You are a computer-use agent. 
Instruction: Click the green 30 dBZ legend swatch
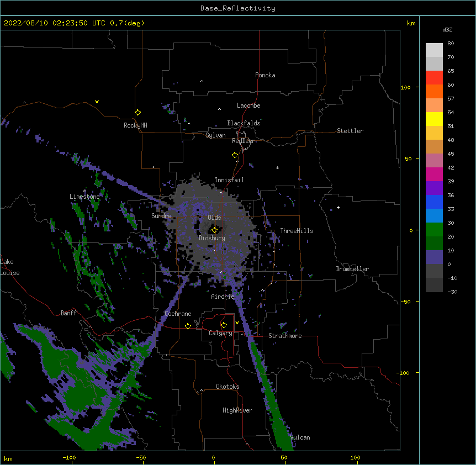click(434, 230)
